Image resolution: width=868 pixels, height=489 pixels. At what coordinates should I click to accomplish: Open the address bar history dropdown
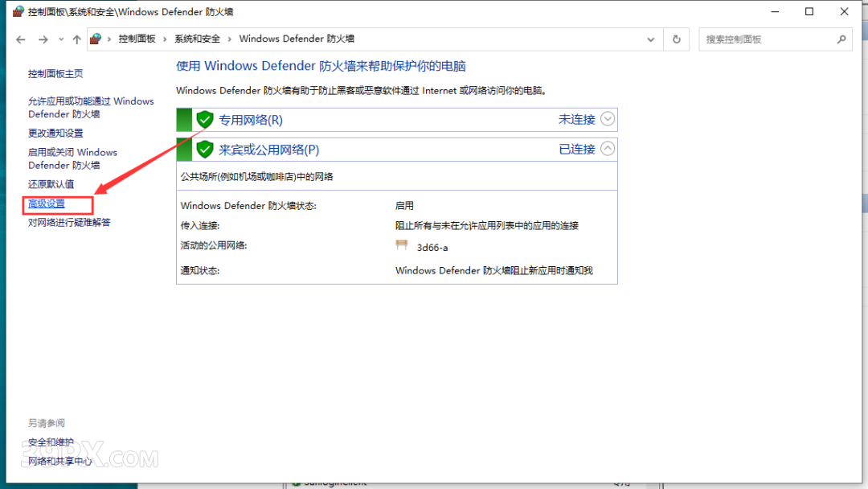(651, 39)
